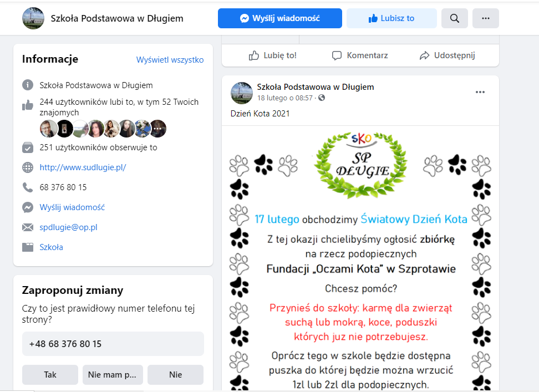The image size is (539, 392).
Task: Click the Messenger icon in Informacje
Action: (x=28, y=207)
